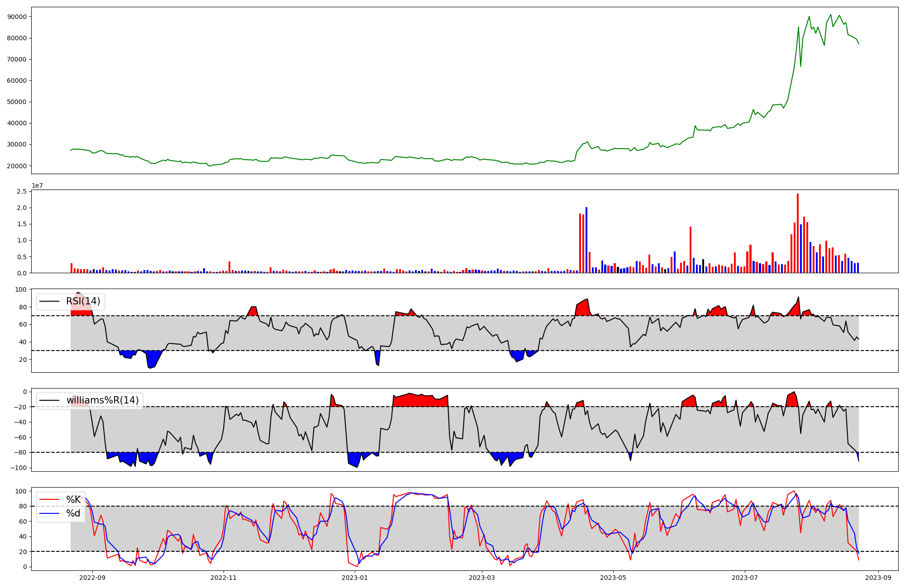The image size is (905, 588).
Task: Click the -100 Williams %R axis label
Action: pyautogui.click(x=19, y=467)
